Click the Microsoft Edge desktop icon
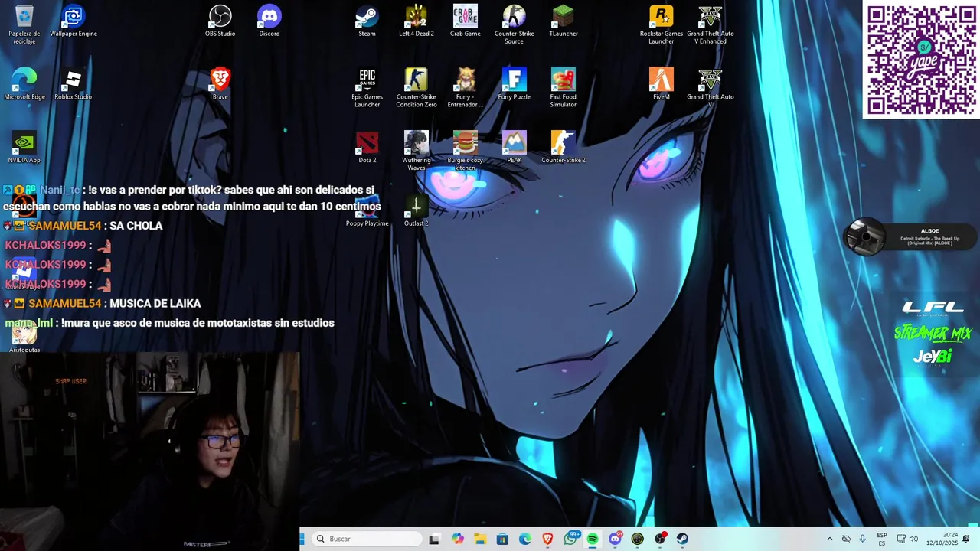The height and width of the screenshot is (551, 980). [24, 84]
